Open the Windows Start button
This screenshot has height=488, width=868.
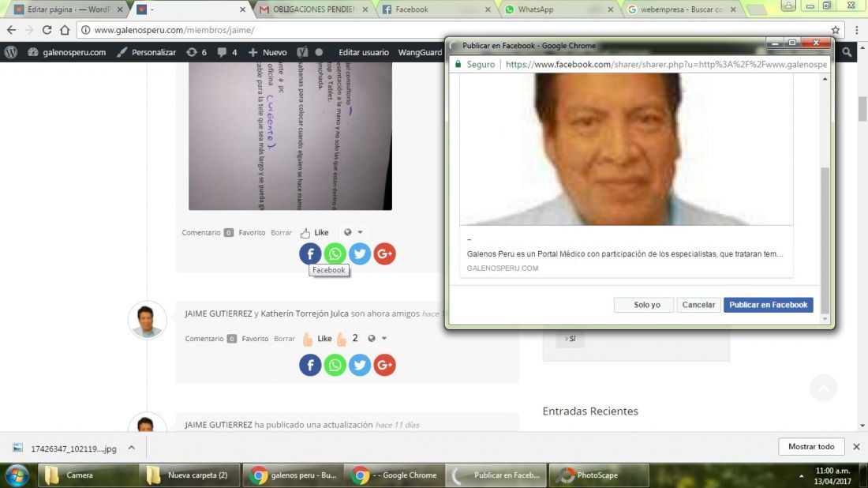click(17, 475)
